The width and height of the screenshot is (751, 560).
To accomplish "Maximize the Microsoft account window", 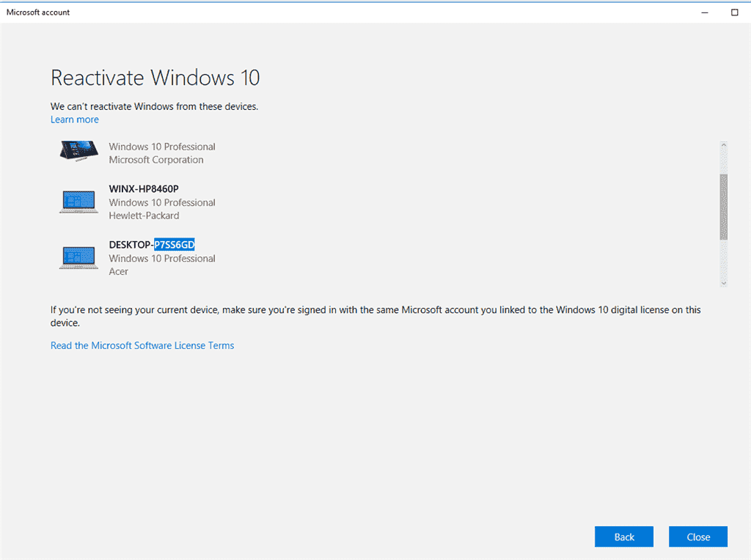I will pyautogui.click(x=735, y=12).
